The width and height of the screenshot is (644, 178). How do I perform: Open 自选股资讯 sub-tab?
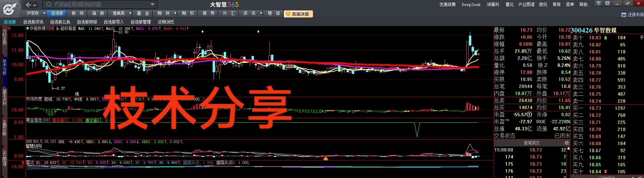tap(33, 22)
